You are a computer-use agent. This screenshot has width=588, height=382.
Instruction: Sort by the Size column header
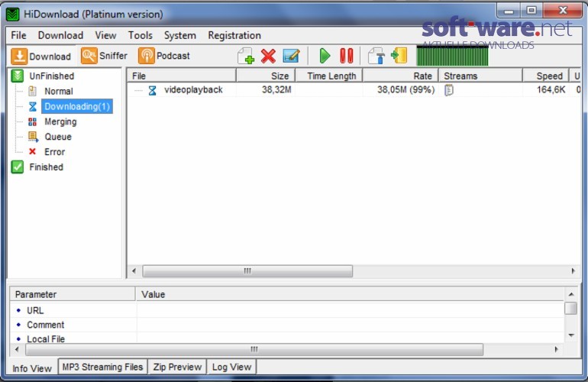(x=266, y=76)
